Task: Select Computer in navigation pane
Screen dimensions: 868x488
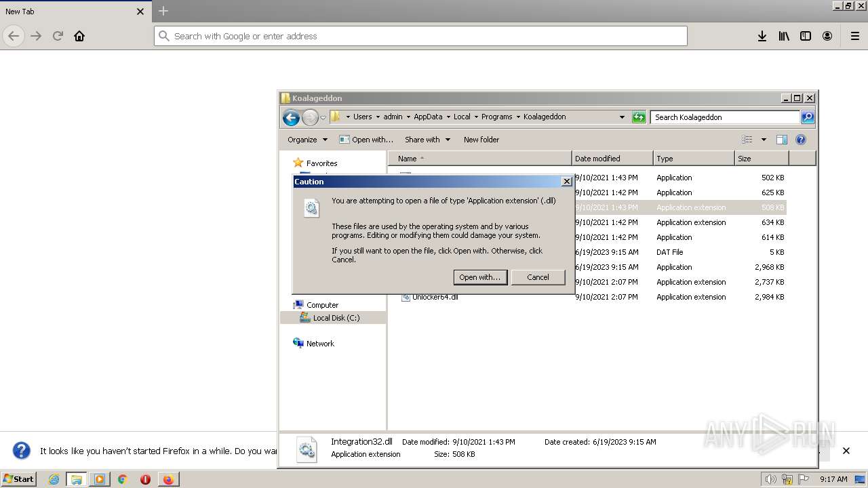Action: pos(322,305)
